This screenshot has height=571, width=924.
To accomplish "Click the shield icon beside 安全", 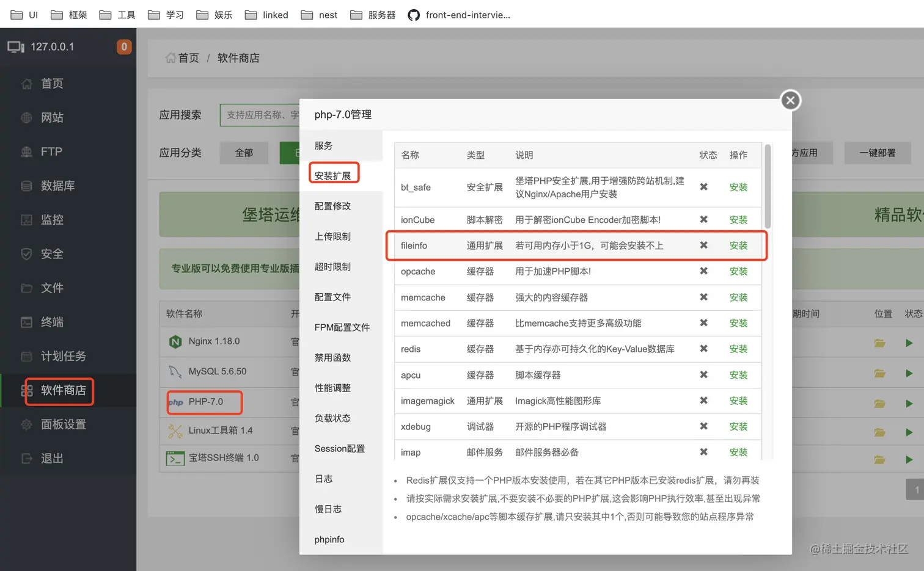I will 26,254.
